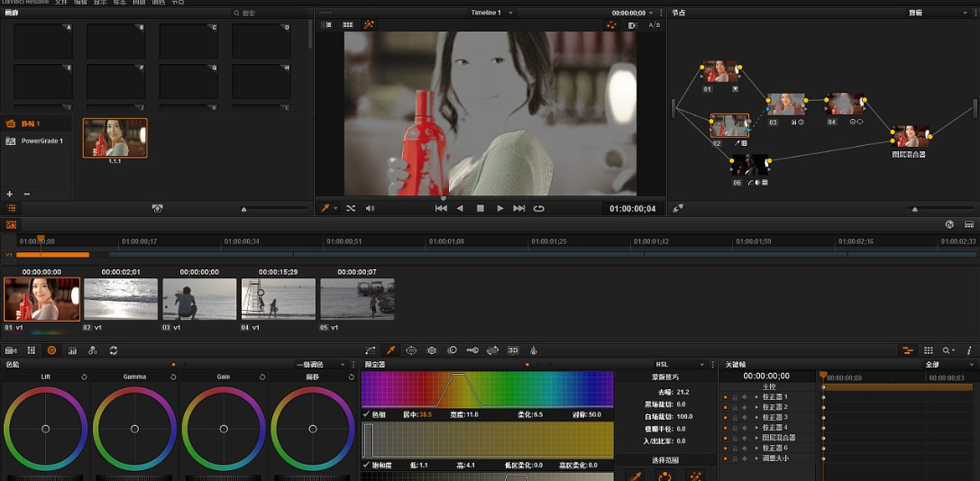The image size is (980, 481).
Task: Click the shuffle icon below viewer
Action: [352, 208]
